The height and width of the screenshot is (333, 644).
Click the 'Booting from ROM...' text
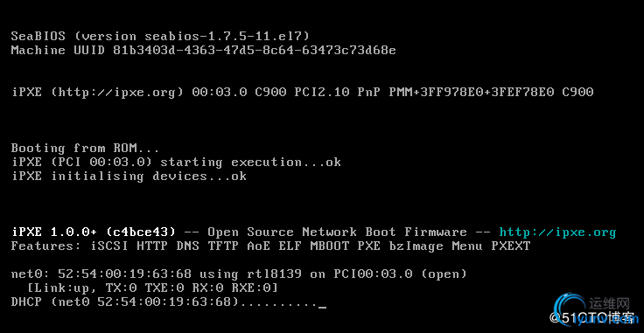coord(85,148)
